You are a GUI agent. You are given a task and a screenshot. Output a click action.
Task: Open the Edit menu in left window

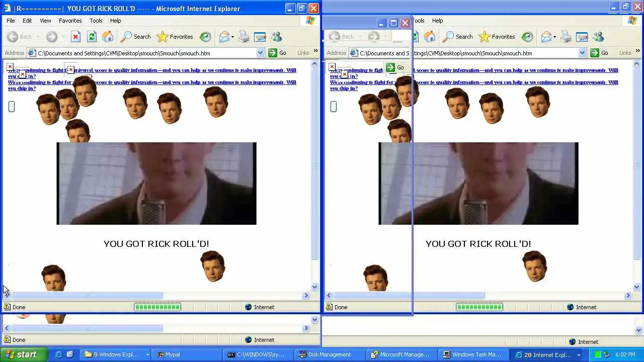tap(27, 21)
